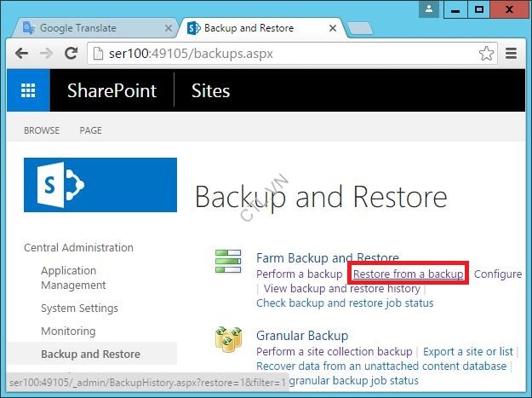Image resolution: width=532 pixels, height=398 pixels.
Task: Open View backup and restore history
Action: coord(342,288)
